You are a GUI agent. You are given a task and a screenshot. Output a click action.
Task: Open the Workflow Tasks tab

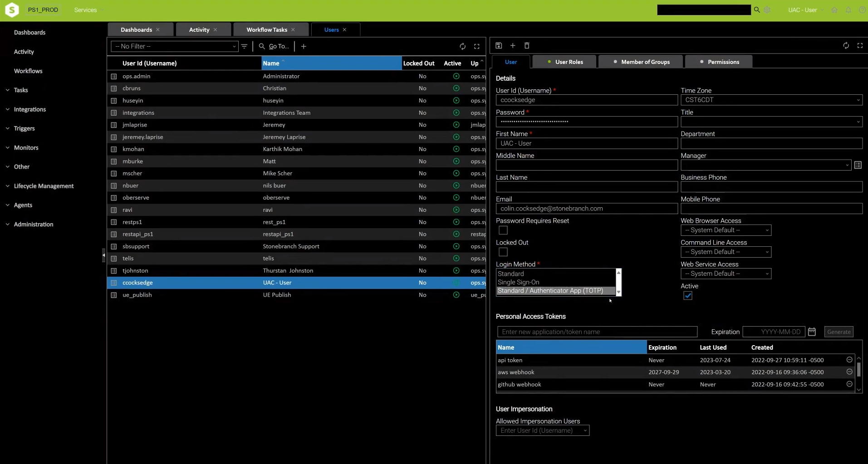[267, 29]
